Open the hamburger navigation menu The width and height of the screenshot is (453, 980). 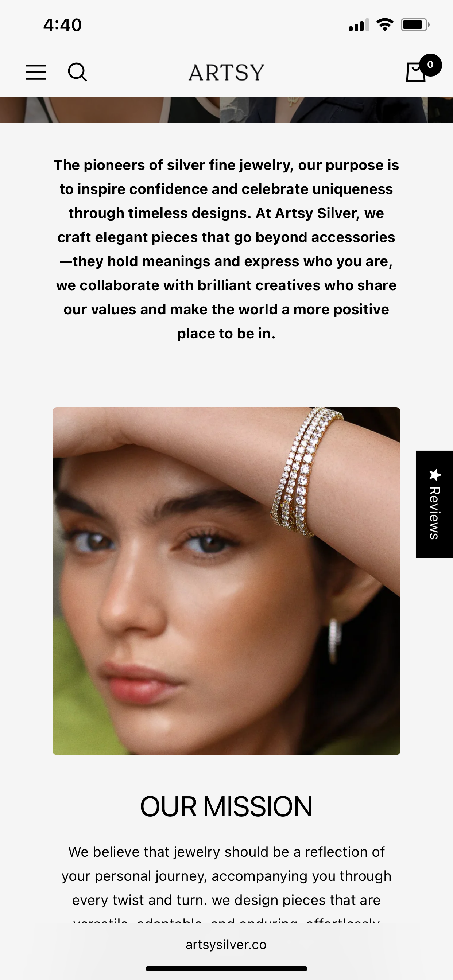tap(36, 72)
